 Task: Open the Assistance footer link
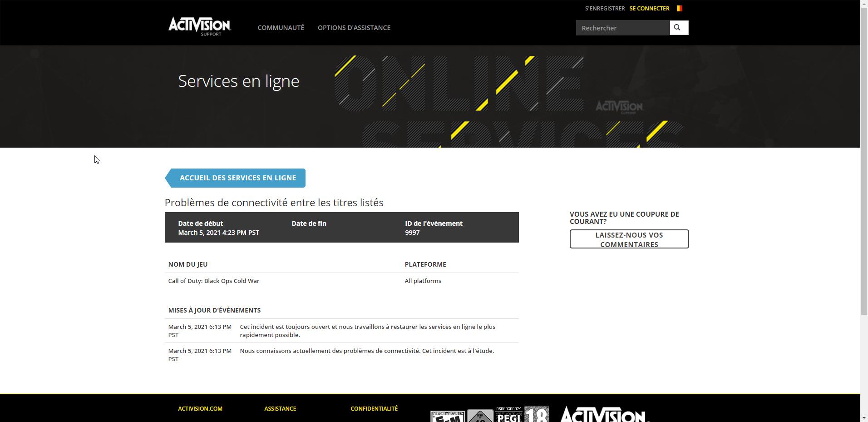point(280,408)
